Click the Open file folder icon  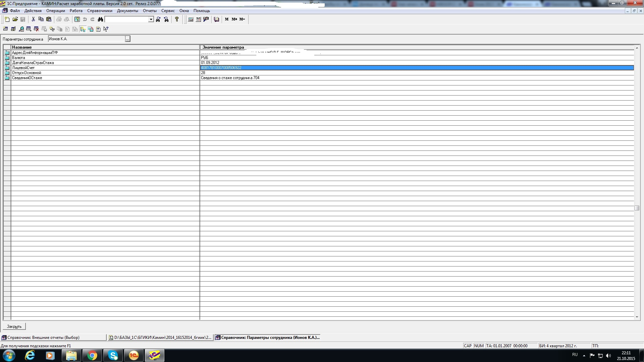15,19
